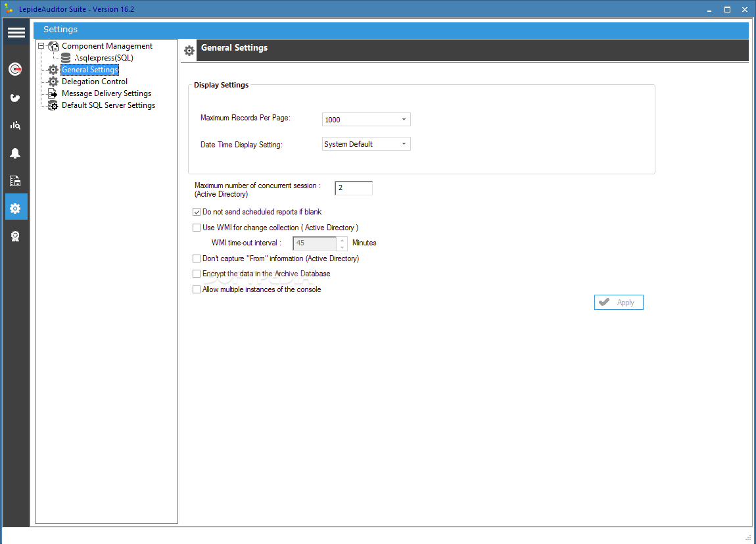Select Component Management in the tree
This screenshot has height=544, width=756.
(x=107, y=46)
